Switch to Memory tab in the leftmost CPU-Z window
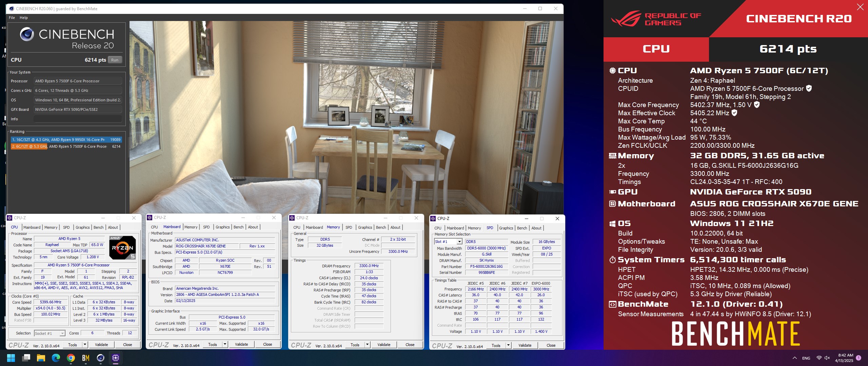The height and width of the screenshot is (366, 868). pos(51,227)
